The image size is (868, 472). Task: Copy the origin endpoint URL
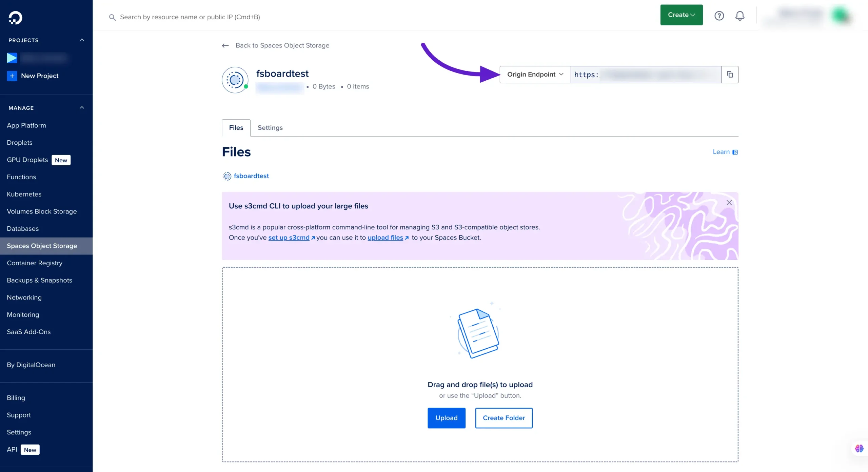click(730, 74)
